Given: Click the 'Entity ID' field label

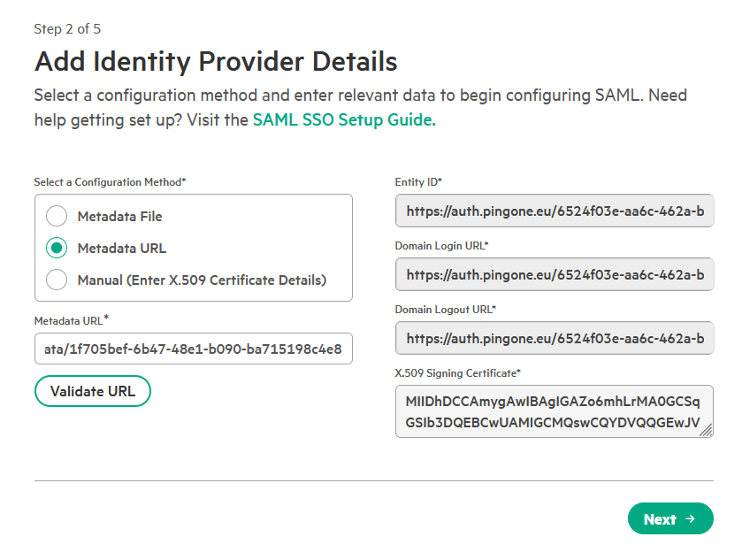Looking at the screenshot, I should (x=418, y=182).
